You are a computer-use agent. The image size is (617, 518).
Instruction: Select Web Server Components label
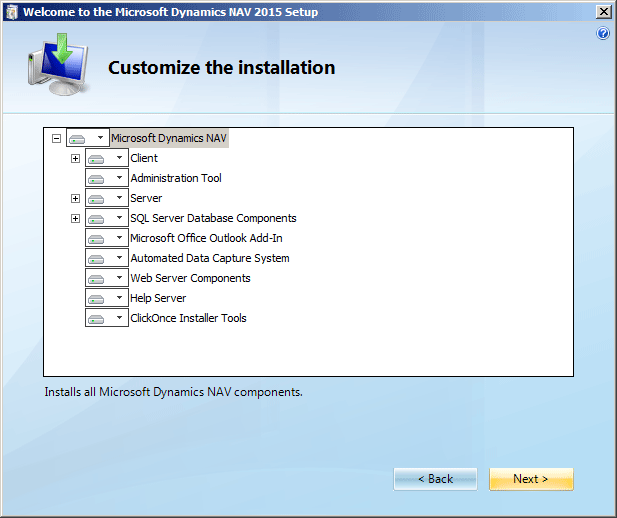click(190, 278)
